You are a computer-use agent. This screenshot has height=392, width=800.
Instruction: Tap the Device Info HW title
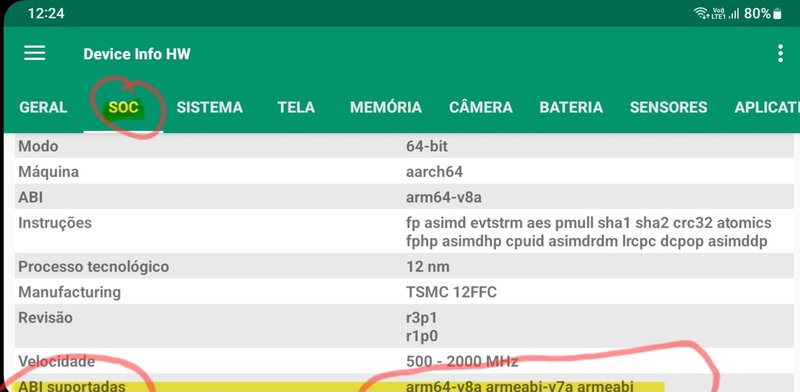[x=137, y=54]
